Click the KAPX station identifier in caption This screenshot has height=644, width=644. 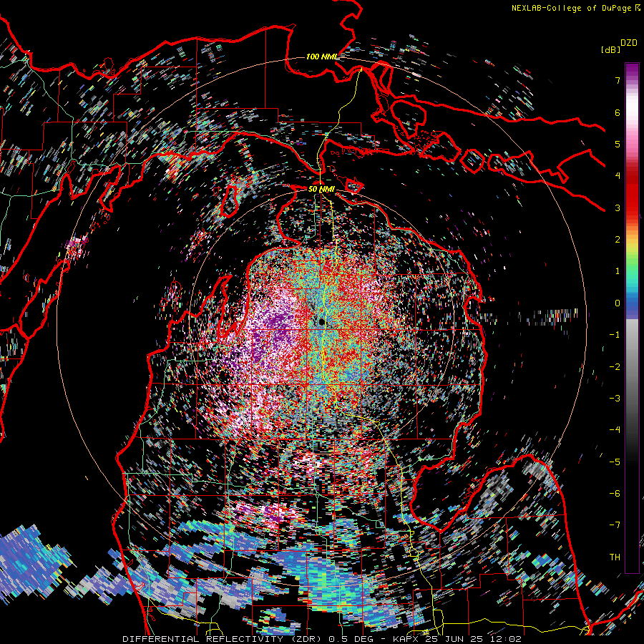click(x=407, y=639)
